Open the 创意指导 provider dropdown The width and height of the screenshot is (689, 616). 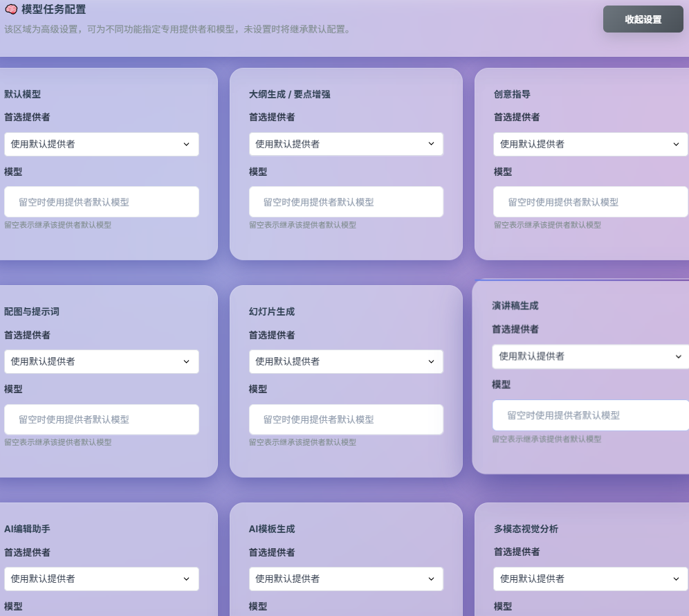590,144
